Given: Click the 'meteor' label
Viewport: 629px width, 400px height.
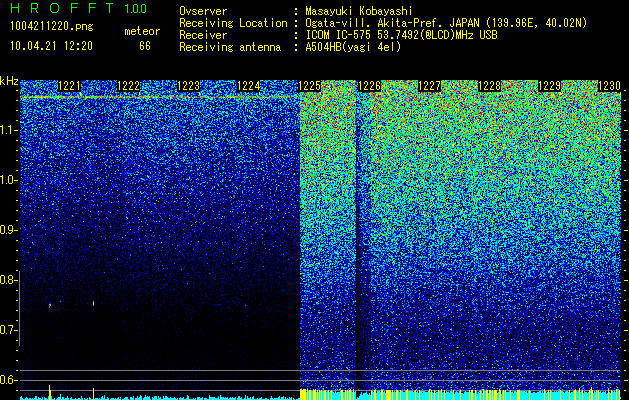Looking at the screenshot, I should point(142,31).
